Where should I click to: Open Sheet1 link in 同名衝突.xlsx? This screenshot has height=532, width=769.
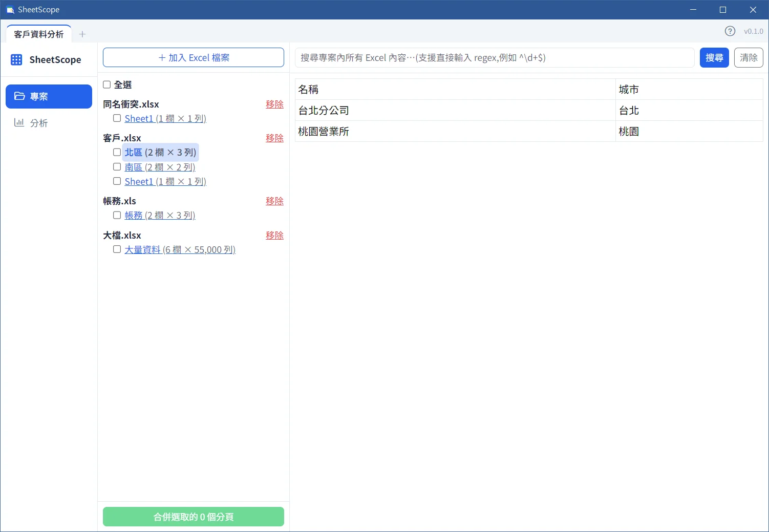(x=165, y=118)
